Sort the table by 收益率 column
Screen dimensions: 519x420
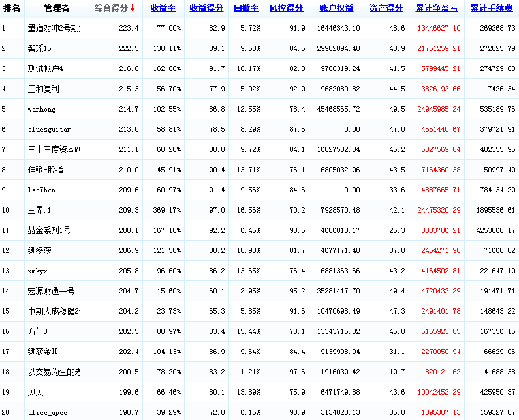tap(163, 8)
